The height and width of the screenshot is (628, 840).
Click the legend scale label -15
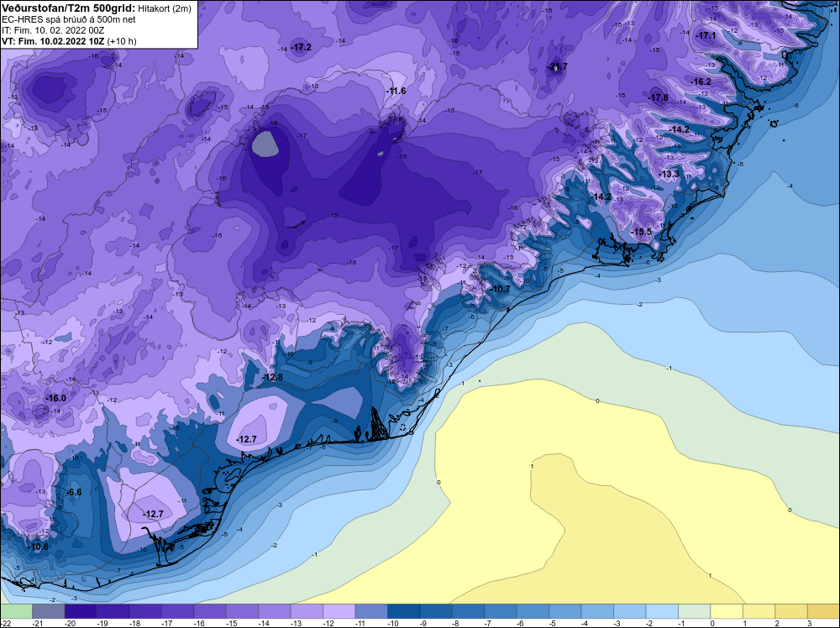click(231, 624)
